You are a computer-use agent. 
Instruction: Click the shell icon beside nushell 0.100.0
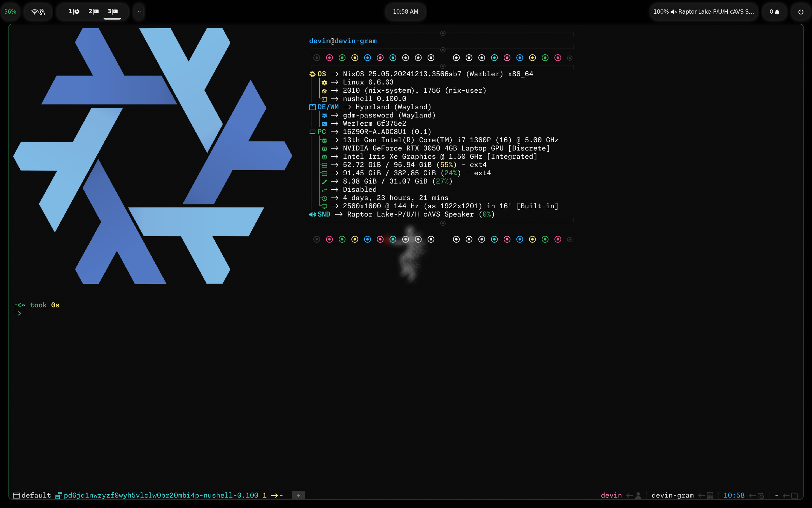[x=324, y=99]
